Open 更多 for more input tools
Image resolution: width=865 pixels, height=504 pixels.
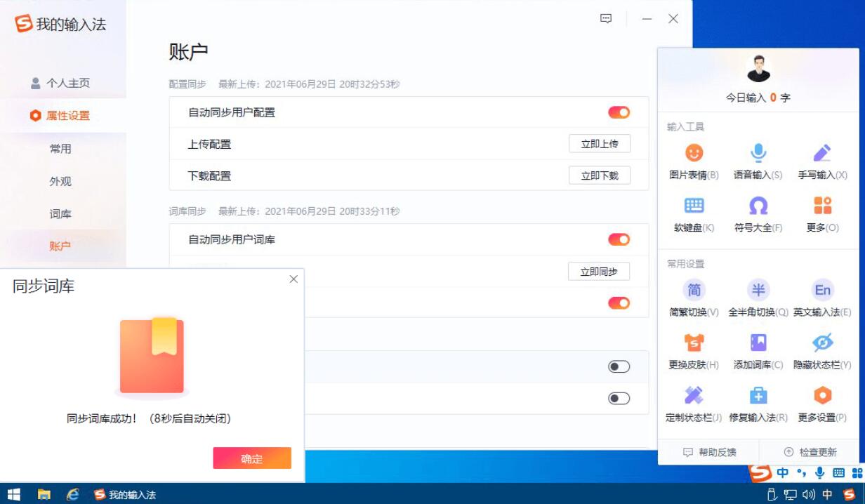[821, 214]
